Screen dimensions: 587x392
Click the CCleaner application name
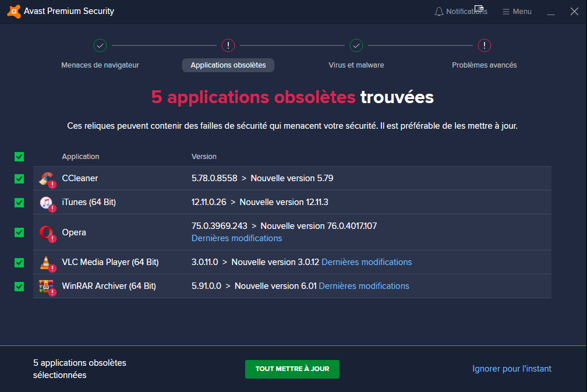[x=80, y=178]
